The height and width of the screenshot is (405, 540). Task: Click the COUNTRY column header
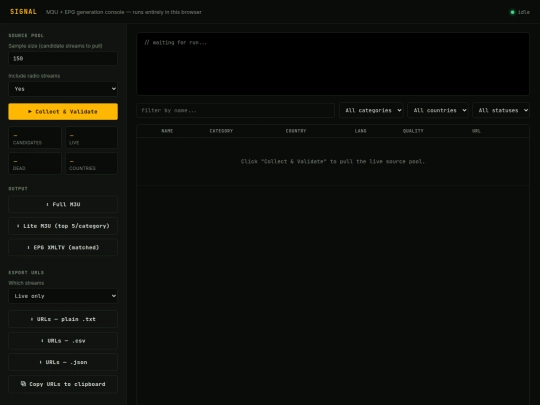(296, 131)
